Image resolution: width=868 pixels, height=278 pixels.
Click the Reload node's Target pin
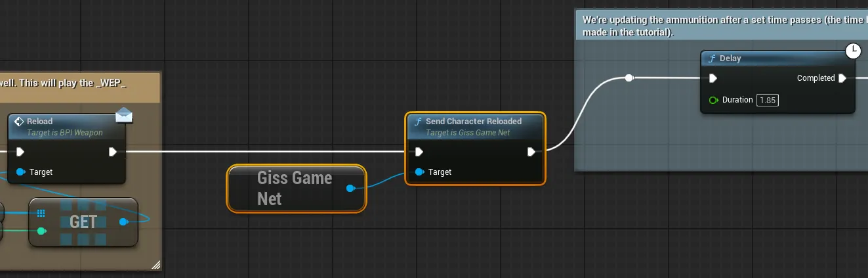pyautogui.click(x=20, y=172)
